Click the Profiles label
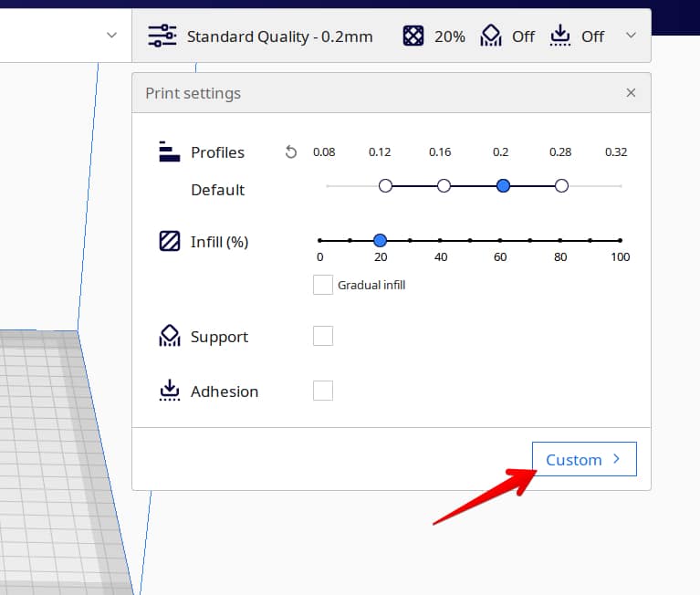700x595 pixels. click(217, 152)
